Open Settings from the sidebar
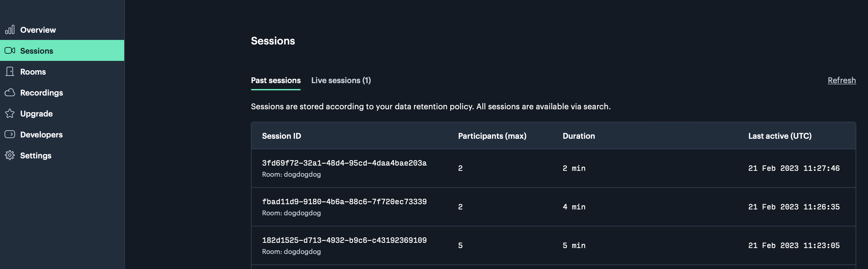868x269 pixels. 62,155
